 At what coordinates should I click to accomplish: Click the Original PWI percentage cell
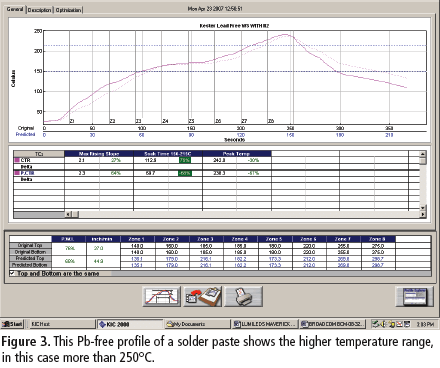pos(70,249)
